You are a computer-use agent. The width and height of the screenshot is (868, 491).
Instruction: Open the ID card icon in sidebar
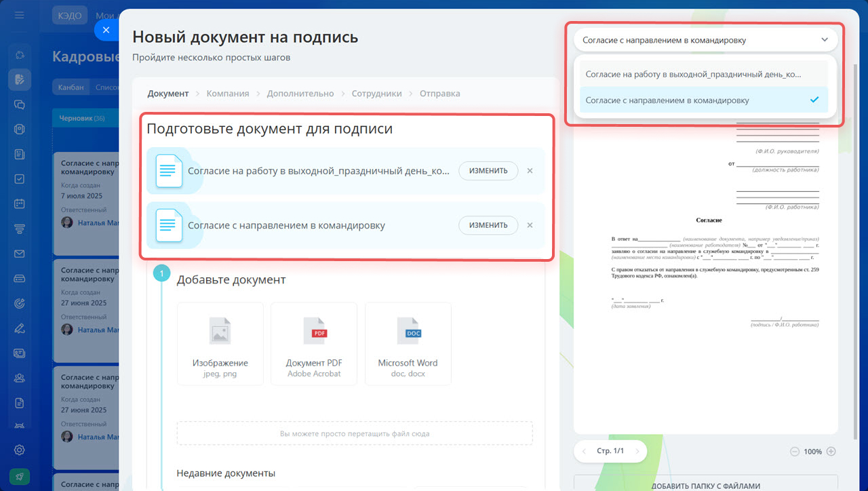point(20,353)
